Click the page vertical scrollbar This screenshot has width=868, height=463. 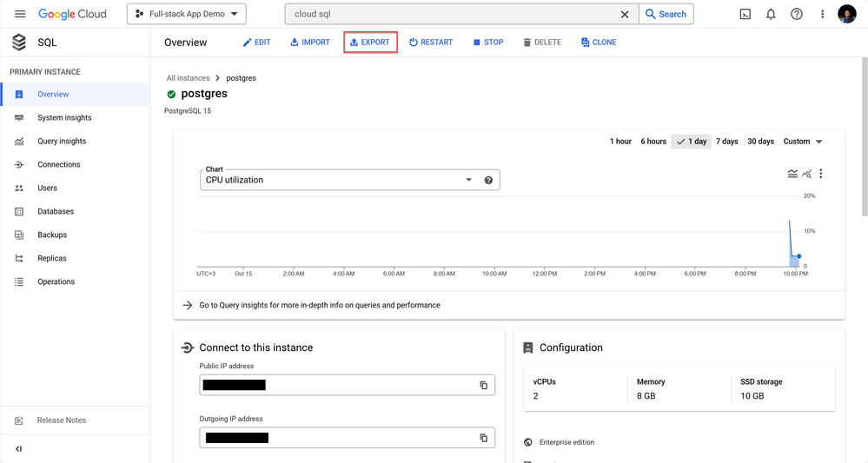(x=865, y=136)
